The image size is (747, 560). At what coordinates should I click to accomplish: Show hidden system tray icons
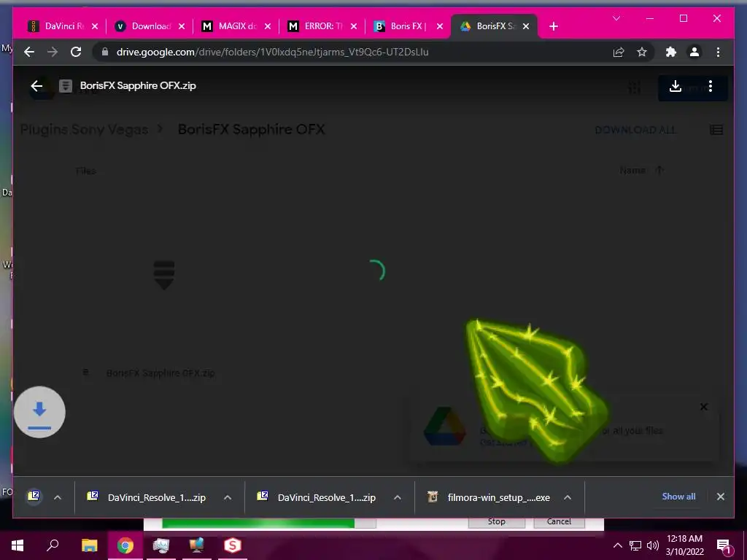[617, 545]
